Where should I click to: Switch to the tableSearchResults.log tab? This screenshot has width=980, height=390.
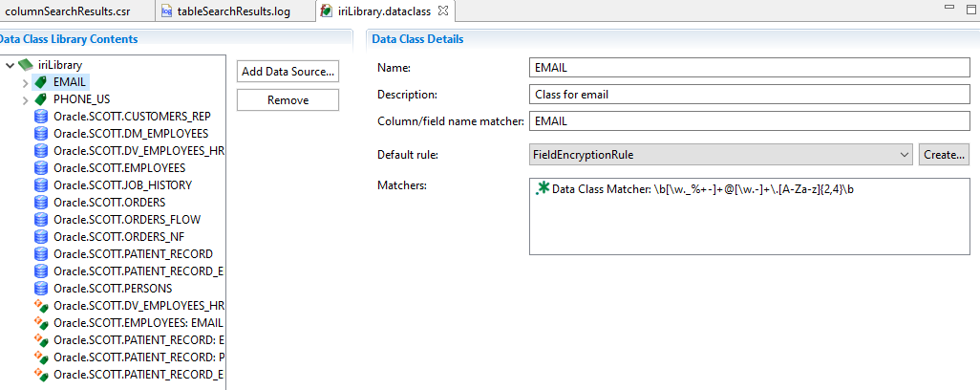tap(232, 11)
